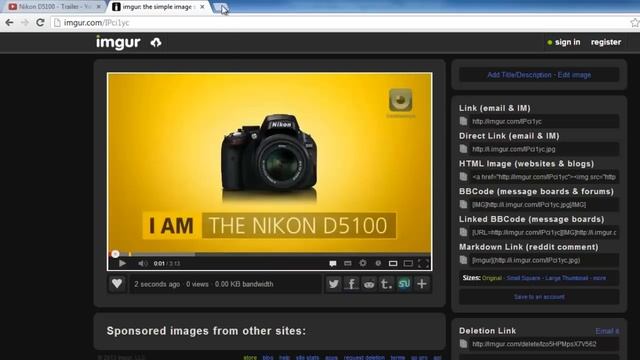Click the HTML Image code field
This screenshot has width=640, height=360.
pyautogui.click(x=544, y=177)
